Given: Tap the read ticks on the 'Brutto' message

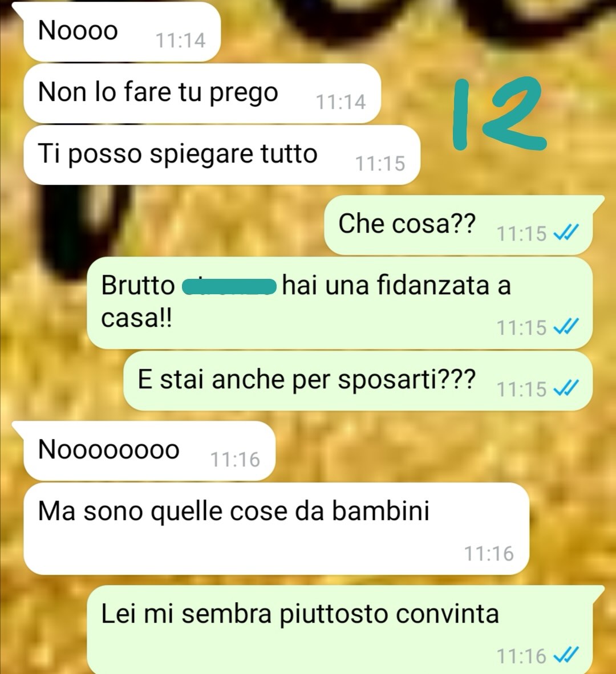Looking at the screenshot, I should coord(566,326).
